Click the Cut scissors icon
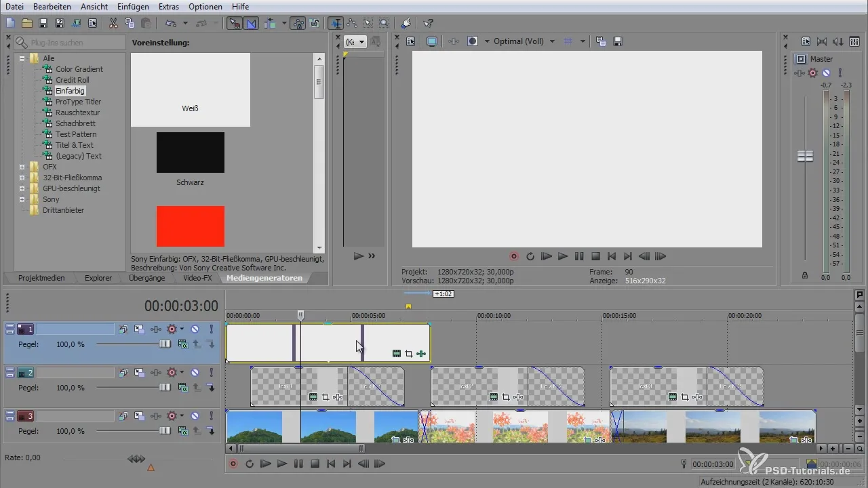Screen dimensions: 868x488 click(x=113, y=23)
